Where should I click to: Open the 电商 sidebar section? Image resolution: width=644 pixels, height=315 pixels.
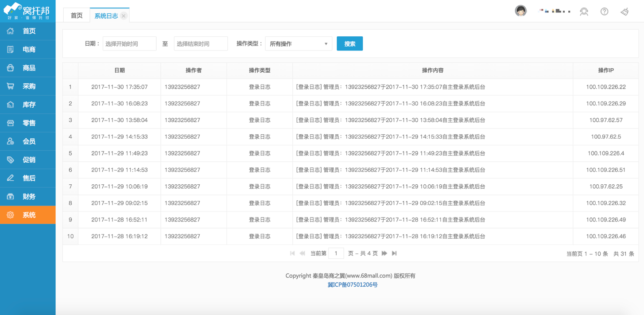click(x=28, y=50)
